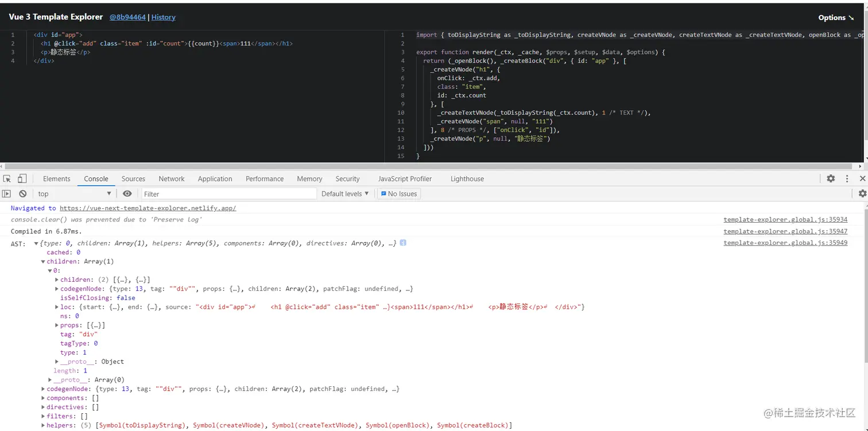Open the Options menu in Template Explorer
The height and width of the screenshot is (431, 868).
click(836, 18)
